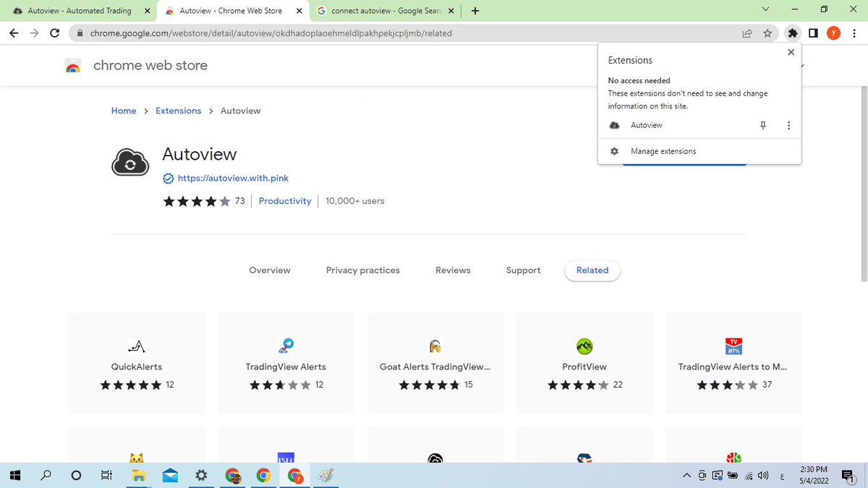Open the Reviews tab
This screenshot has width=868, height=488.
click(x=453, y=270)
